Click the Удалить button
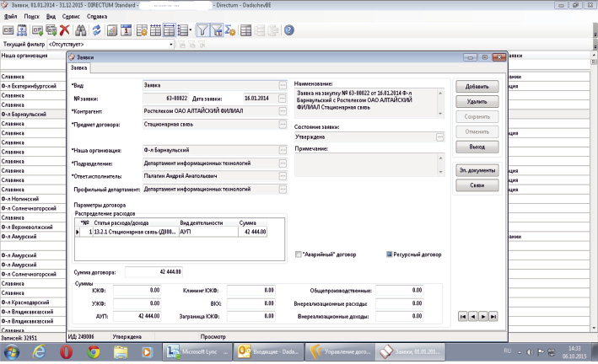Image resolution: width=598 pixels, height=364 pixels. pyautogui.click(x=477, y=102)
